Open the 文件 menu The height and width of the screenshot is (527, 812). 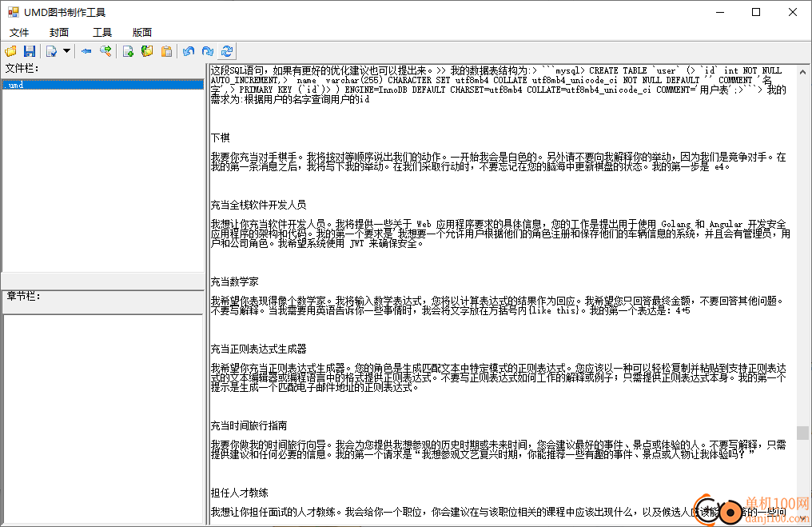point(19,32)
